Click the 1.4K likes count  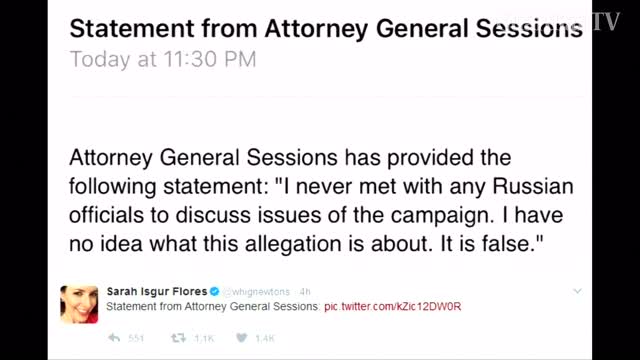[x=265, y=338]
